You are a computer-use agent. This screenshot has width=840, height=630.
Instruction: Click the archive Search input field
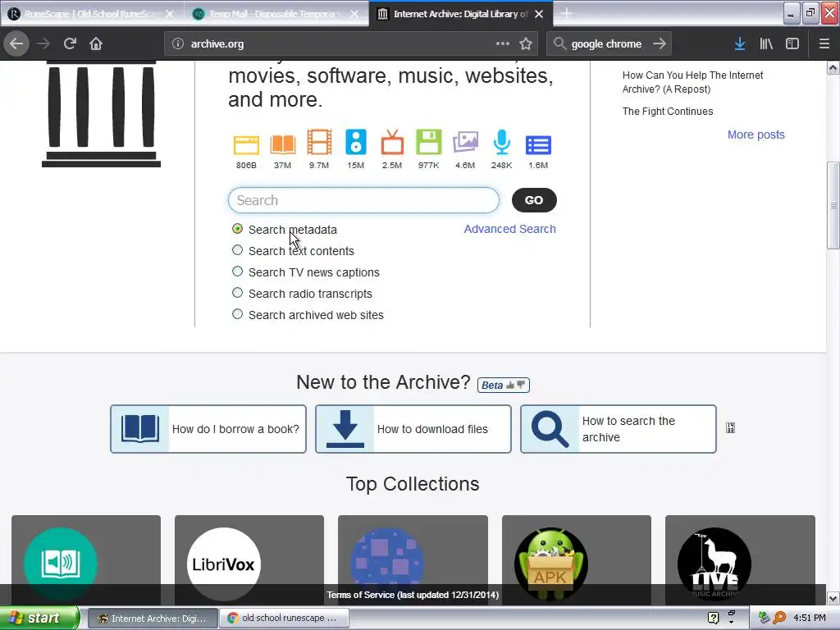pyautogui.click(x=363, y=200)
